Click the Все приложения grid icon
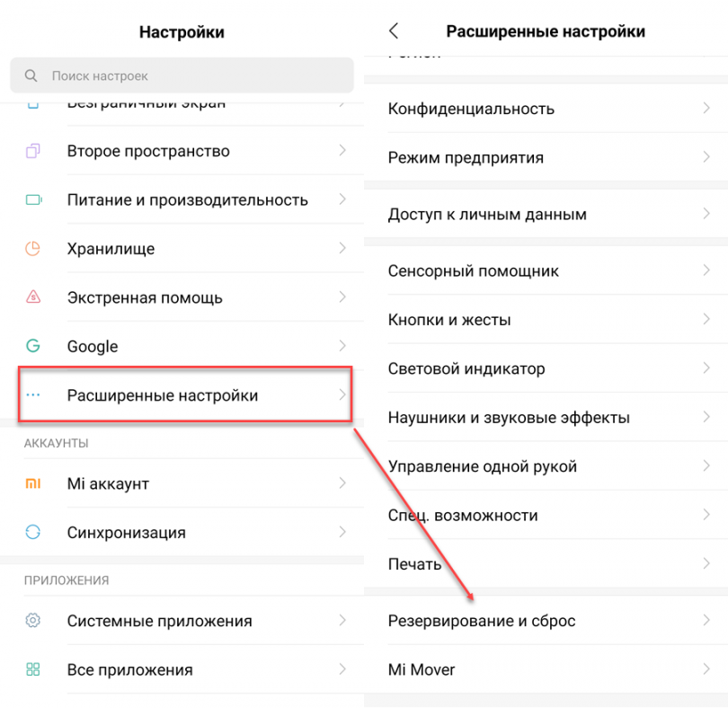This screenshot has height=708, width=728. 33,669
